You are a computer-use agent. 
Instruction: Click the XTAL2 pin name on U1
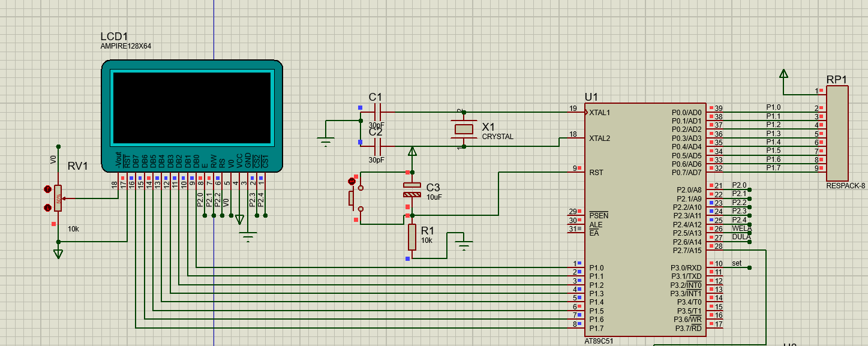click(600, 138)
